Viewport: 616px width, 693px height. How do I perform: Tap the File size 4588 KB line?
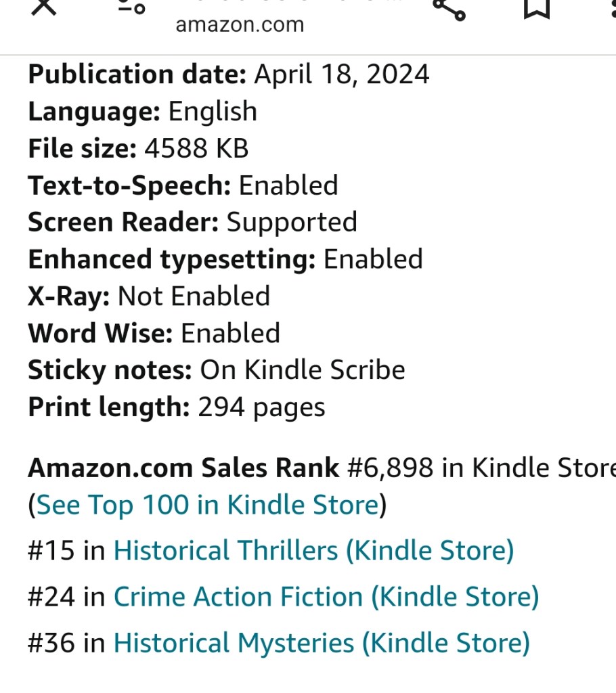pyautogui.click(x=138, y=148)
